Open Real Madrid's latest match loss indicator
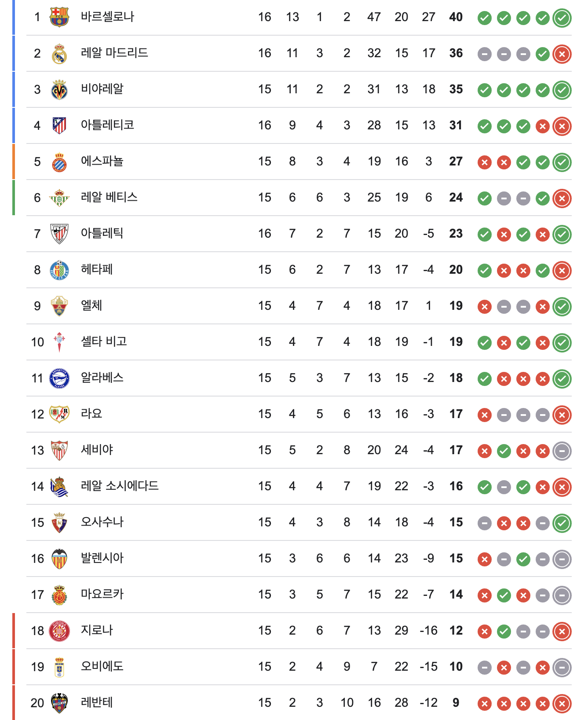 [x=562, y=54]
